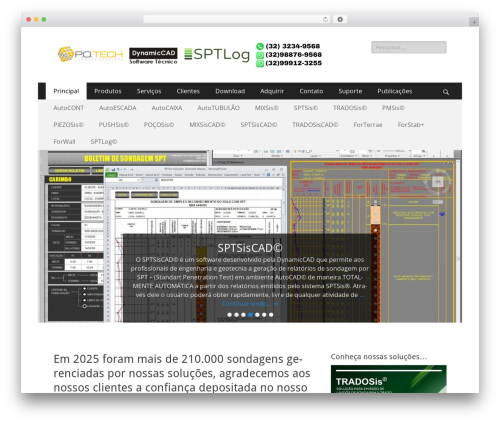Image resolution: width=500 pixels, height=423 pixels.
Task: Click the browser address bar
Action: (237, 20)
